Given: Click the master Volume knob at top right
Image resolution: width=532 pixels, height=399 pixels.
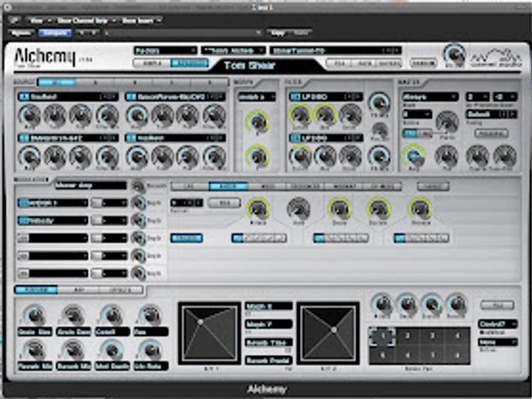Looking at the screenshot, I should (x=454, y=55).
